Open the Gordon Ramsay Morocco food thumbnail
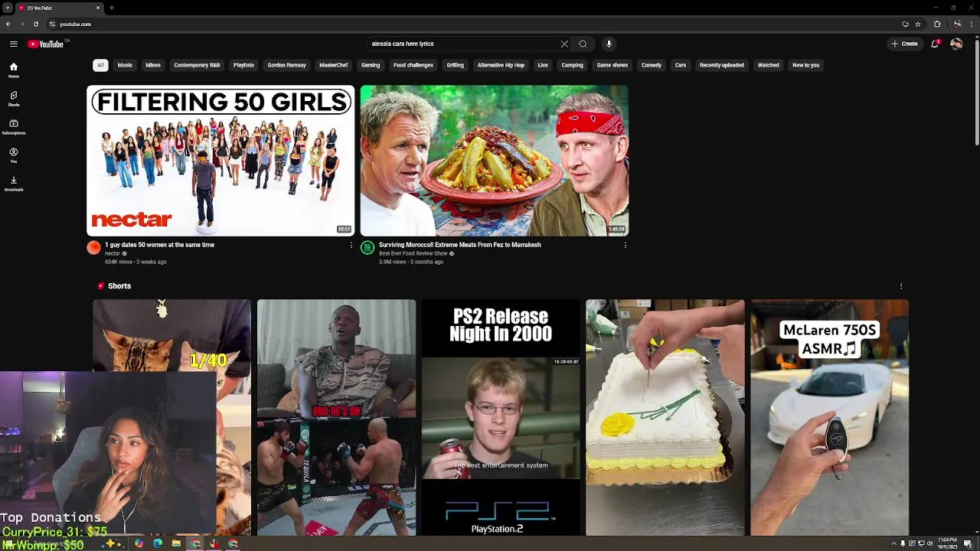The image size is (980, 551). click(495, 161)
